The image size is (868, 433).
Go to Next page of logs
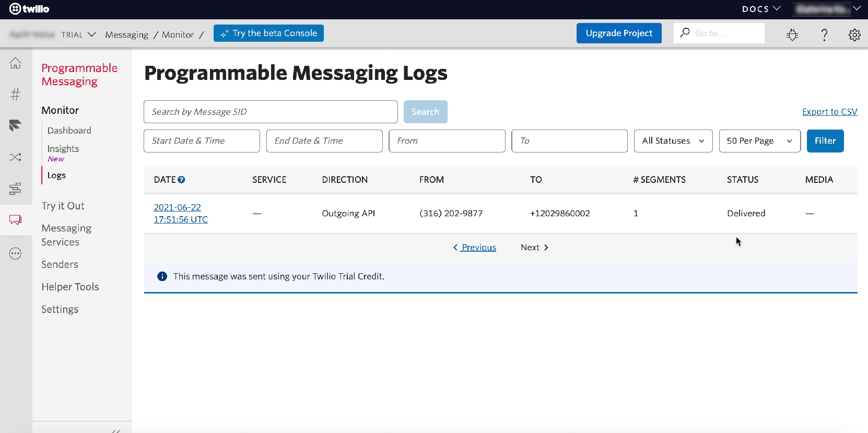pyautogui.click(x=534, y=248)
